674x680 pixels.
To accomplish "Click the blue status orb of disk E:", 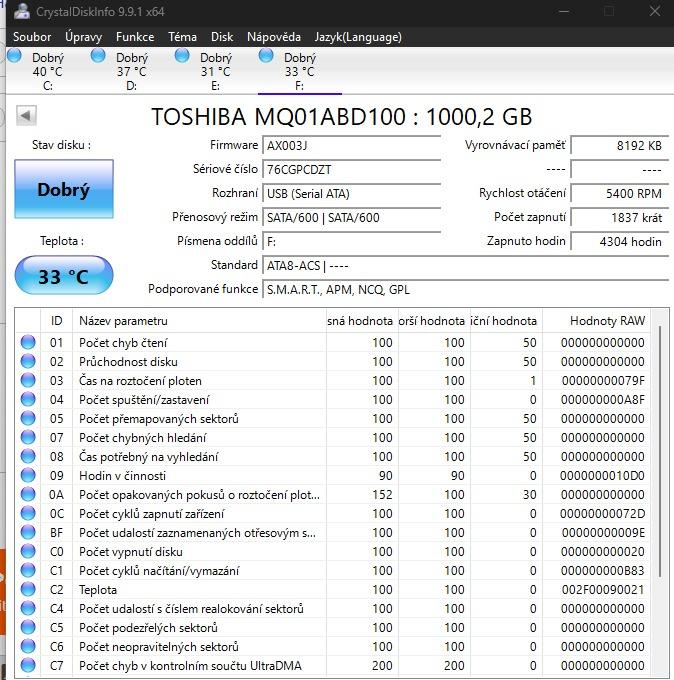I will click(182, 56).
